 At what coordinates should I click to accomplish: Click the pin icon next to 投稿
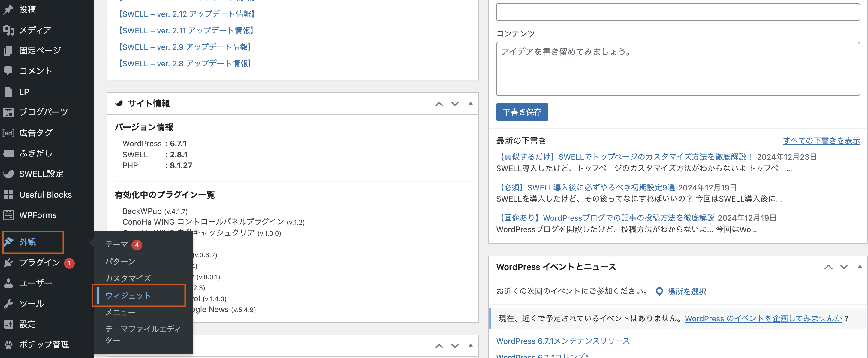(8, 9)
